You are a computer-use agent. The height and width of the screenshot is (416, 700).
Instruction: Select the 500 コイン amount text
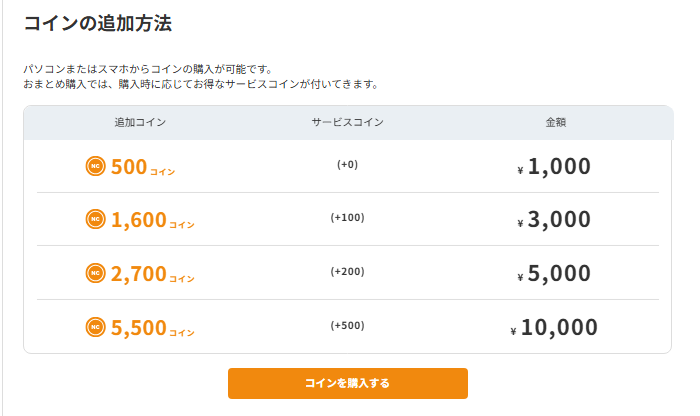(143, 167)
